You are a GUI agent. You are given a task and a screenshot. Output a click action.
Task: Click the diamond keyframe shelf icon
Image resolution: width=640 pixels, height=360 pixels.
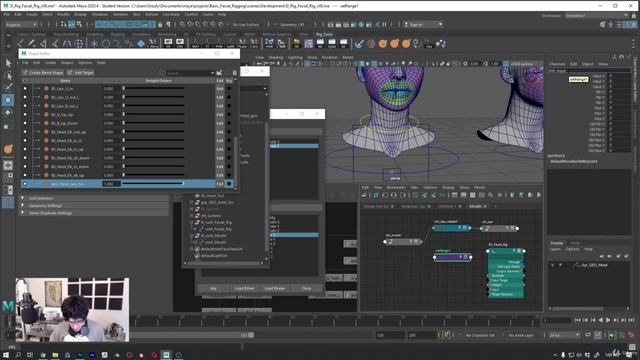pyautogui.click(x=141, y=43)
